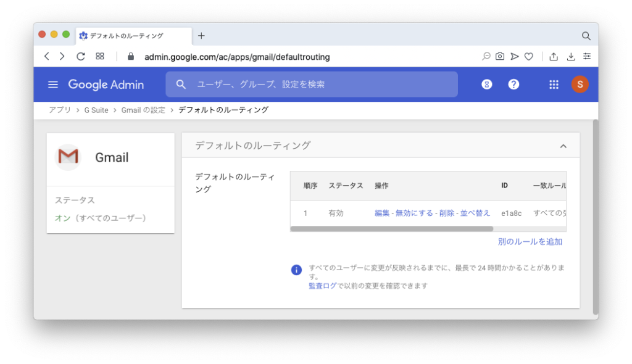Reload the page with the refresh icon
Viewport: 632px width, 364px height.
pyautogui.click(x=80, y=56)
